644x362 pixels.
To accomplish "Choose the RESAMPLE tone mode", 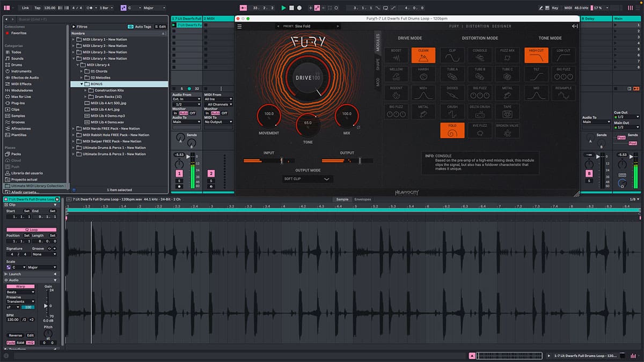I will click(563, 93).
